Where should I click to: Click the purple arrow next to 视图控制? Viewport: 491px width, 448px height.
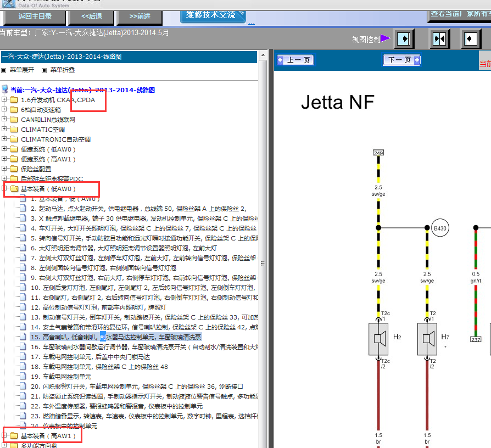pos(386,38)
